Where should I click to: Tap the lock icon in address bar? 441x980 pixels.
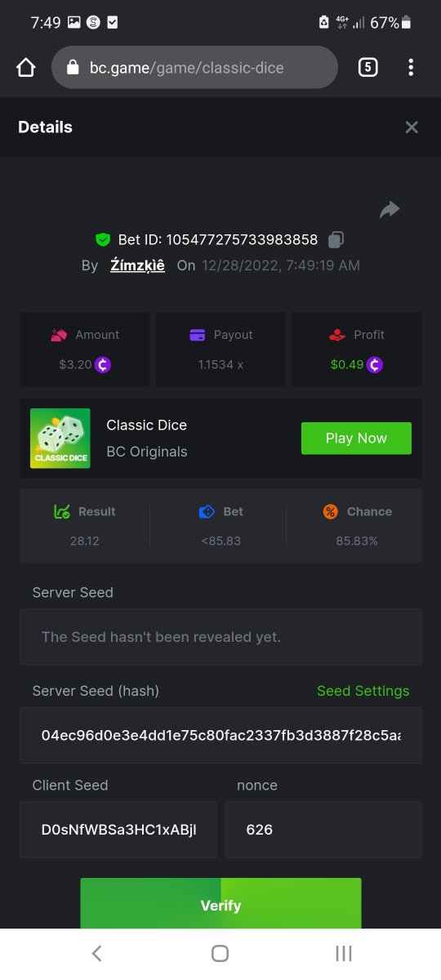73,68
